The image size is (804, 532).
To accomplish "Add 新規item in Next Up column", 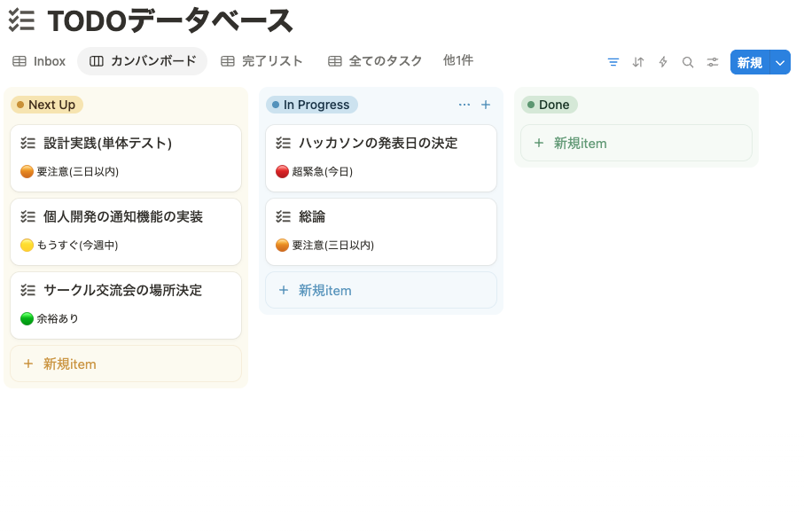I will pyautogui.click(x=126, y=364).
